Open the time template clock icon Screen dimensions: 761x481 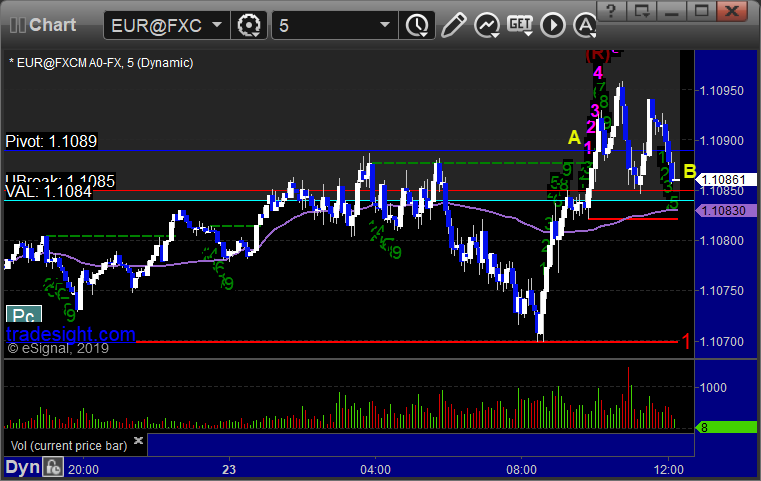pos(417,25)
